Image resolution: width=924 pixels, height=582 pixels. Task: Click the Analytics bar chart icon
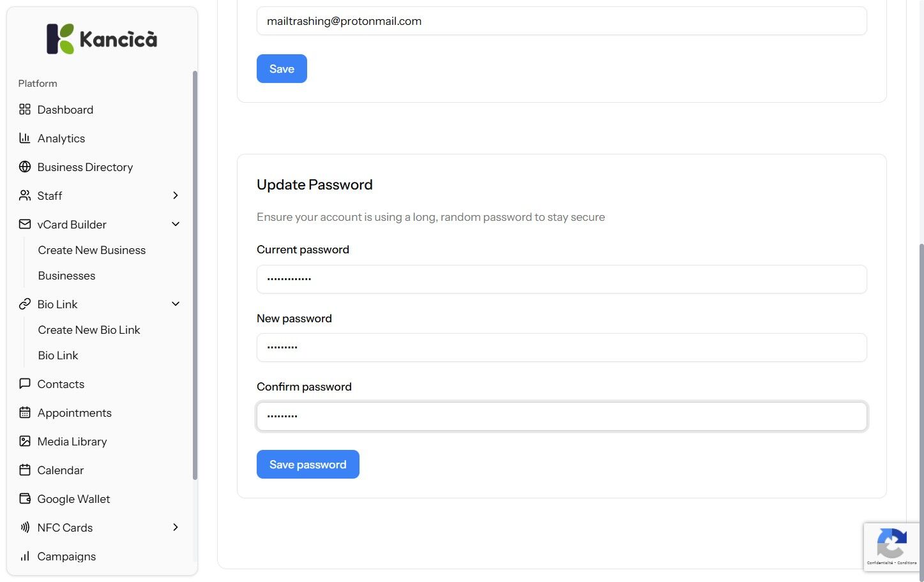coord(25,138)
